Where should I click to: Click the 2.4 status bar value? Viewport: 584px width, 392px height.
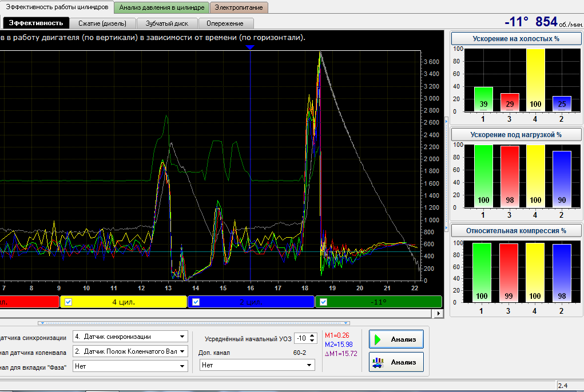pyautogui.click(x=563, y=386)
